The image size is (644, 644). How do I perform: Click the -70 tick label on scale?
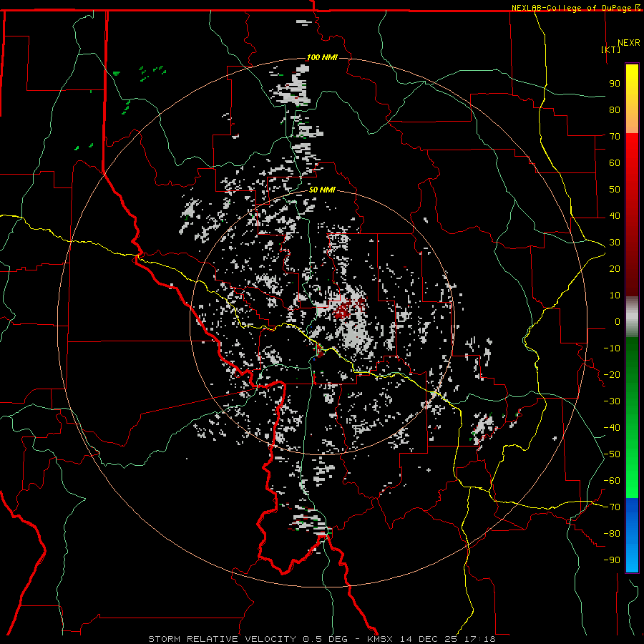(x=612, y=507)
